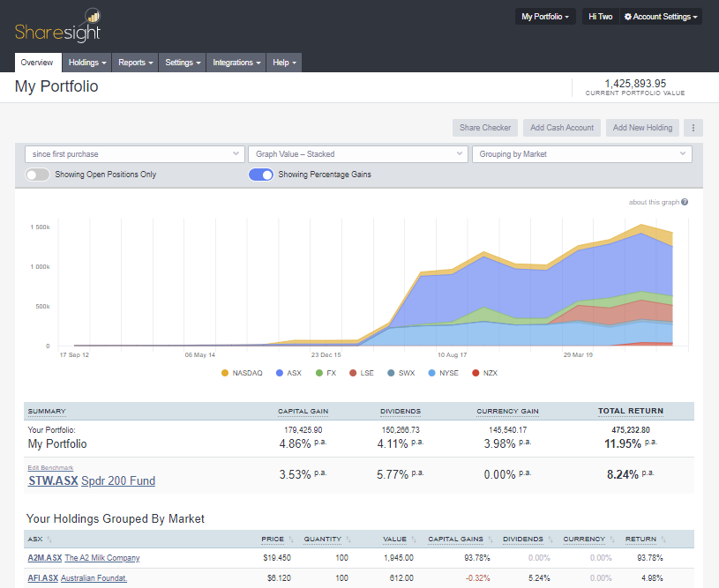719x588 pixels.
Task: Open the 'since first purchase' date dropdown
Action: [x=134, y=154]
